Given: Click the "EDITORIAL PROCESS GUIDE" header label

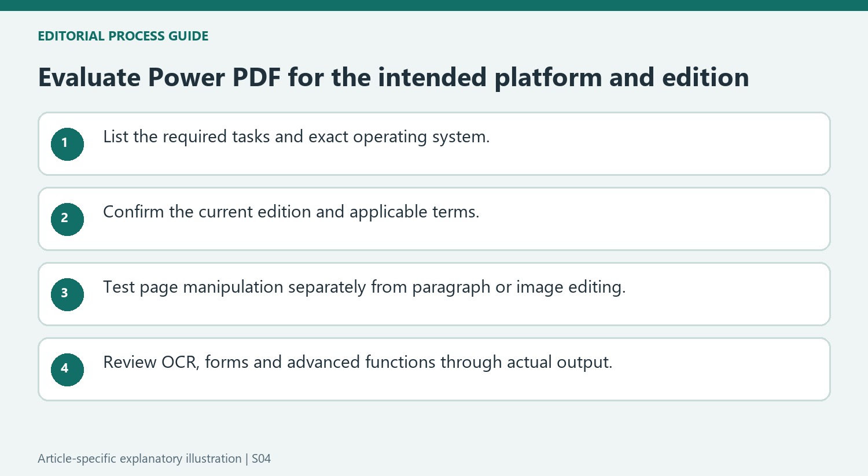Looking at the screenshot, I should [x=123, y=36].
